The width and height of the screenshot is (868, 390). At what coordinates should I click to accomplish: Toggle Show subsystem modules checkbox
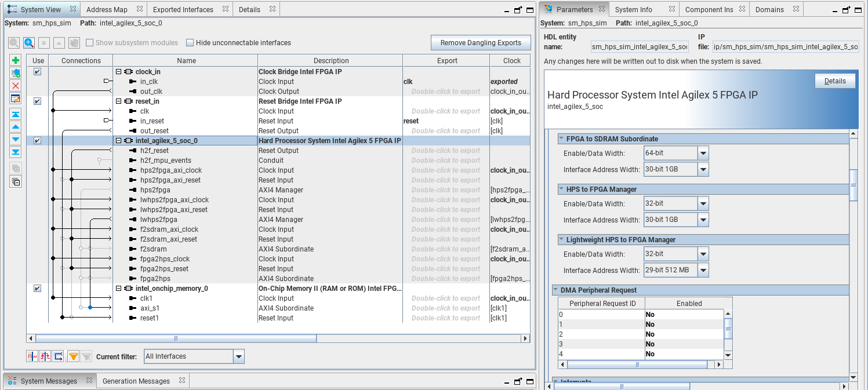[x=89, y=42]
